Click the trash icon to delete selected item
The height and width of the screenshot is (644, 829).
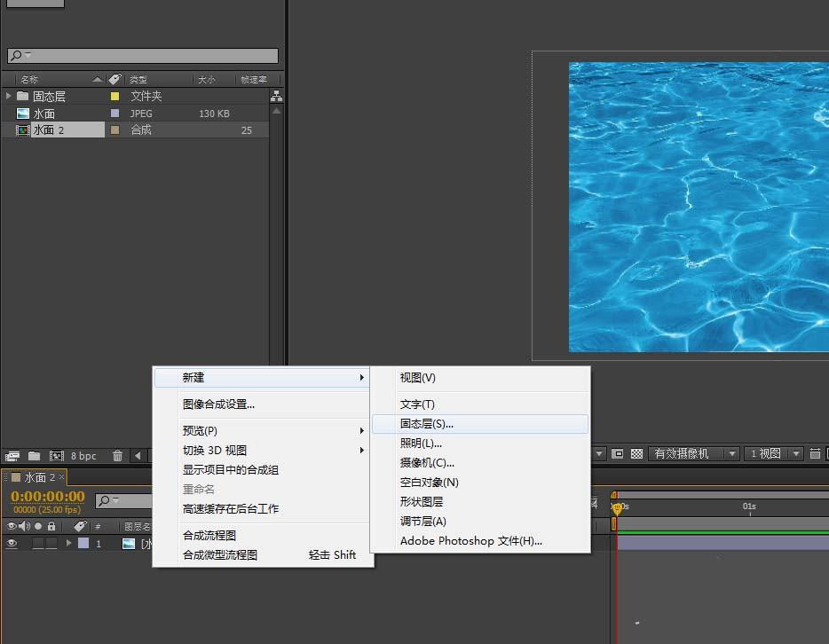tap(117, 456)
